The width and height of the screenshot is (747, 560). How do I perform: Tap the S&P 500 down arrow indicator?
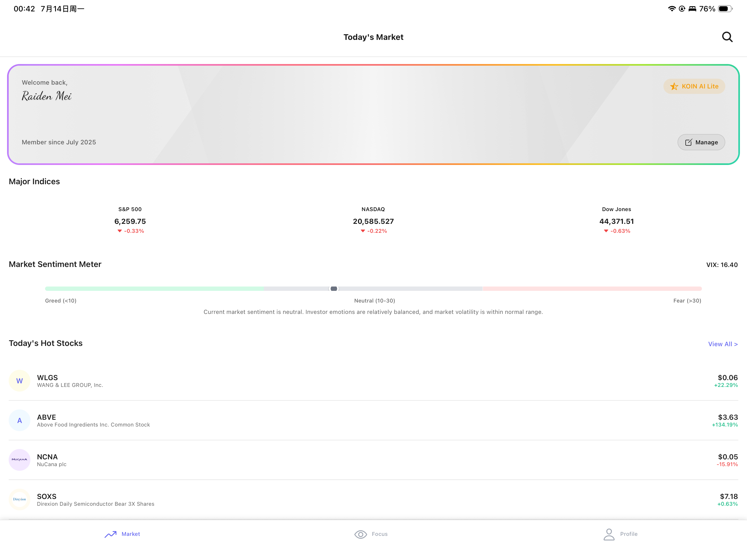point(119,231)
